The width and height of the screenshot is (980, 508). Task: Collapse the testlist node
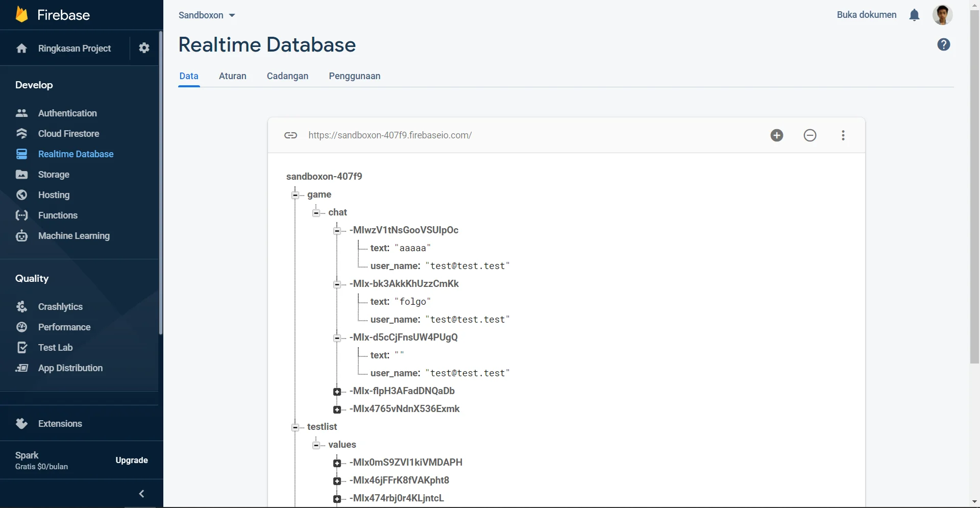pyautogui.click(x=295, y=427)
